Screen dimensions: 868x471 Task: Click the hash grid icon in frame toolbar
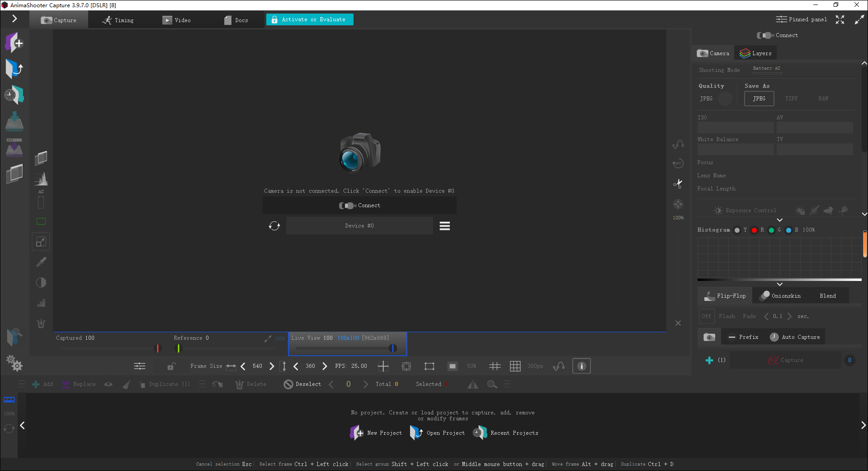[495, 366]
